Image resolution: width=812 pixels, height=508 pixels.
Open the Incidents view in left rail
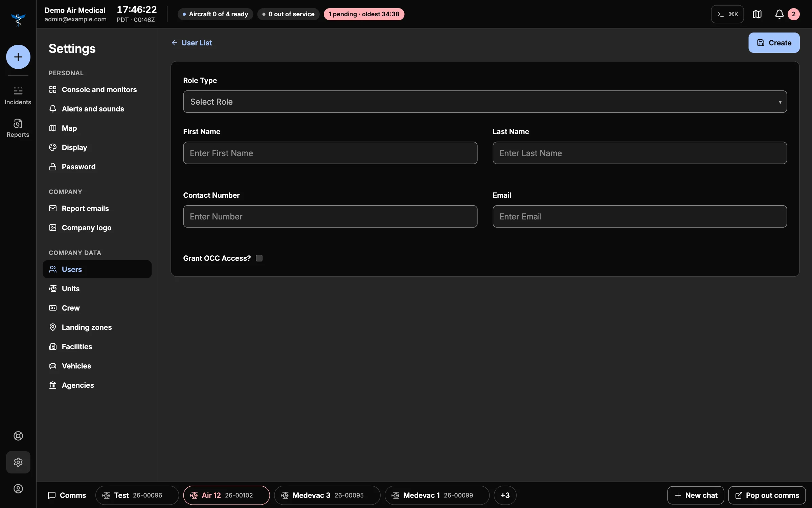(x=18, y=96)
